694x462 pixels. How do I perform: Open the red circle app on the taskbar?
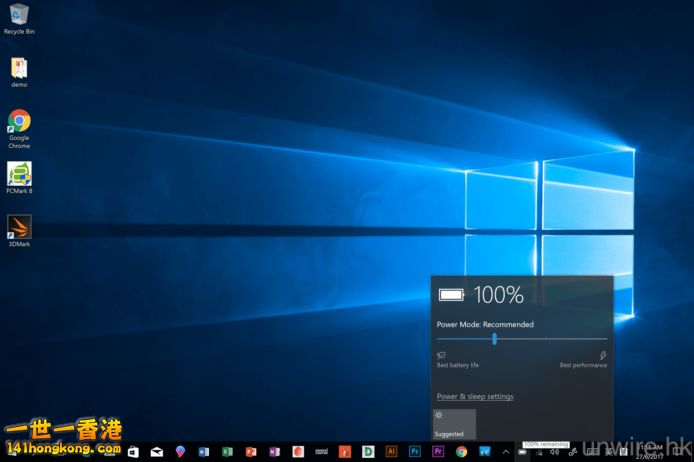pyautogui.click(x=298, y=451)
